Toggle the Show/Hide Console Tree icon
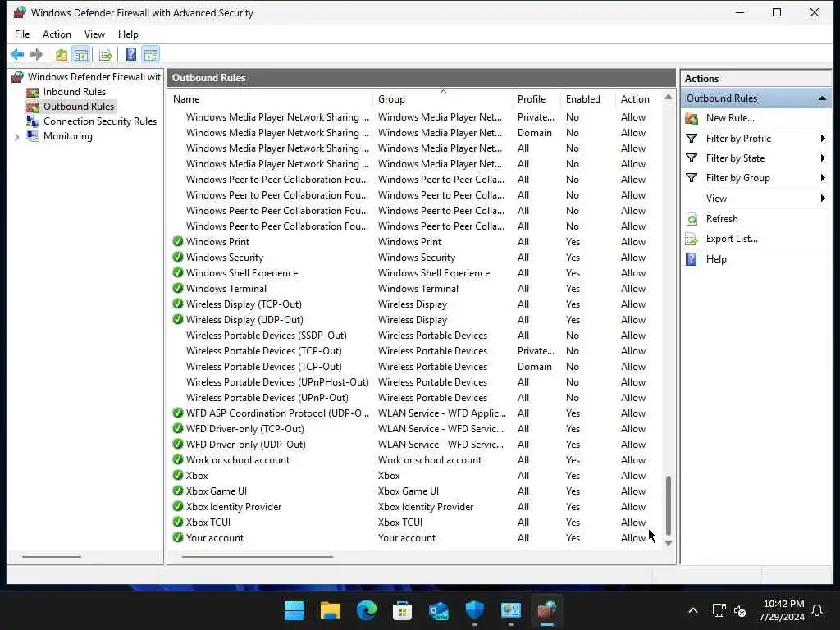The width and height of the screenshot is (840, 630). (81, 54)
